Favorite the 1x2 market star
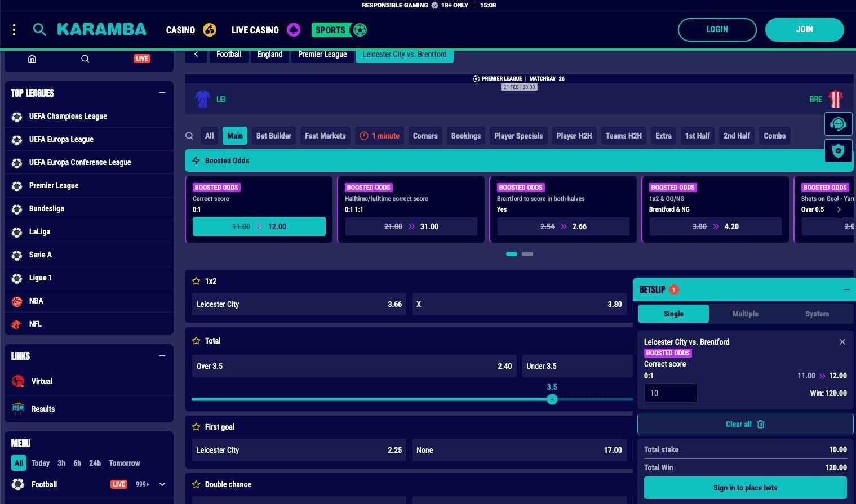856x504 pixels. click(196, 281)
